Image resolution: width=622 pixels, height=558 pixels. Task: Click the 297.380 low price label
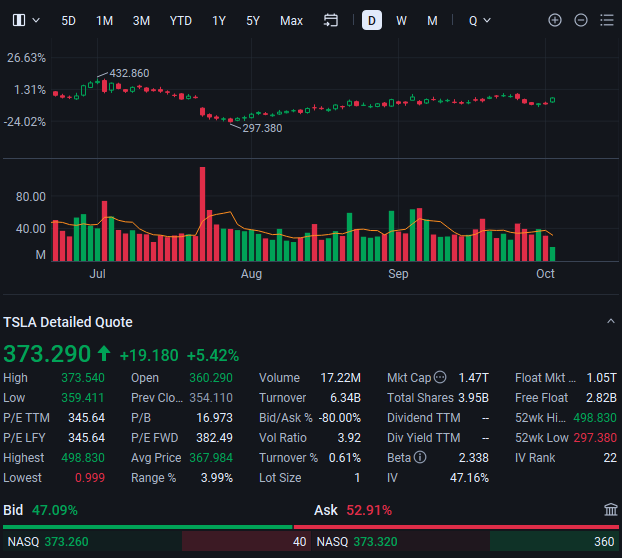click(x=262, y=128)
